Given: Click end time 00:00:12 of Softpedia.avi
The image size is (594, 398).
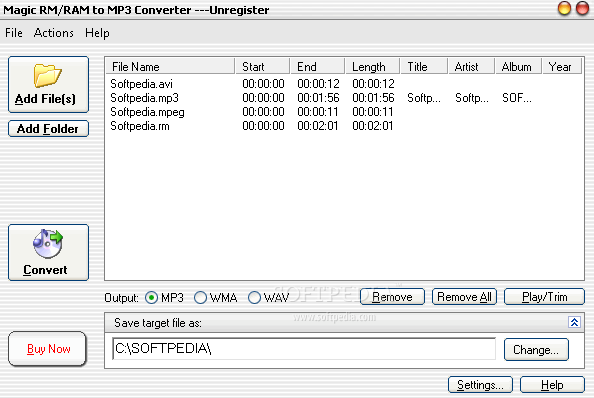Looking at the screenshot, I should [318, 84].
